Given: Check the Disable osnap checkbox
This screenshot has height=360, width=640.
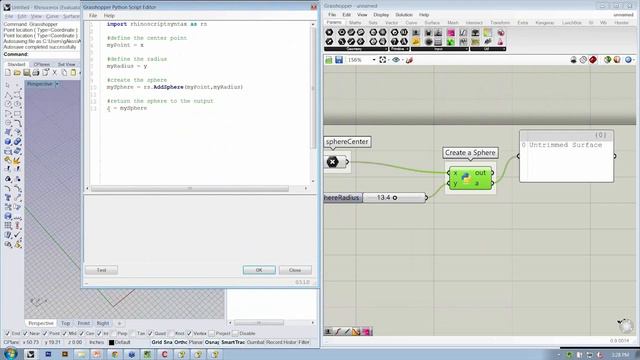Looking at the screenshot, I should (x=235, y=333).
